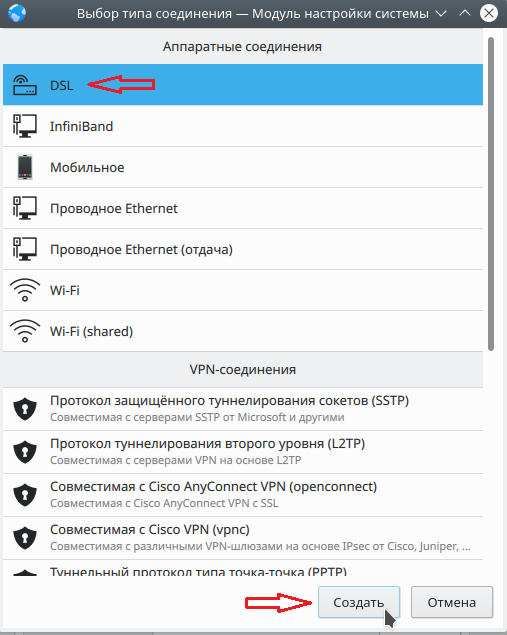This screenshot has width=507, height=635.
Task: Click the title bar up-chevron button
Action: coord(465,13)
